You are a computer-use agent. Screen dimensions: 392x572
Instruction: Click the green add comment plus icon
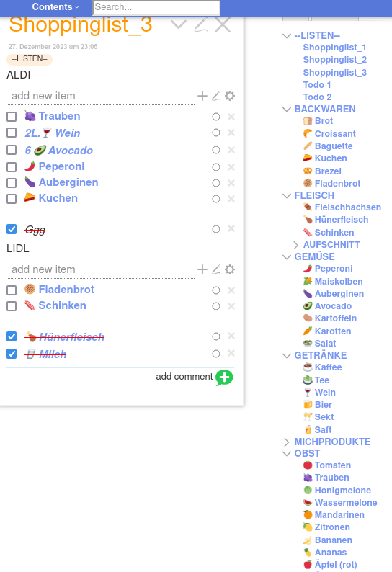click(x=224, y=377)
